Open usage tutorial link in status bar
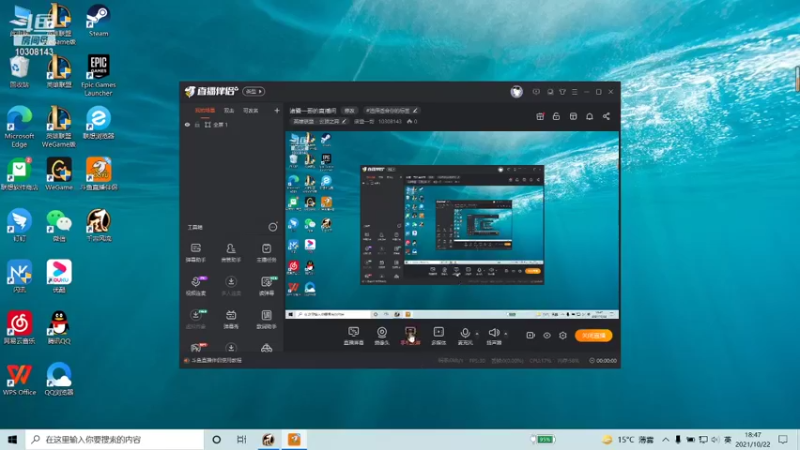Screen dimensions: 800x450 (x=216, y=360)
